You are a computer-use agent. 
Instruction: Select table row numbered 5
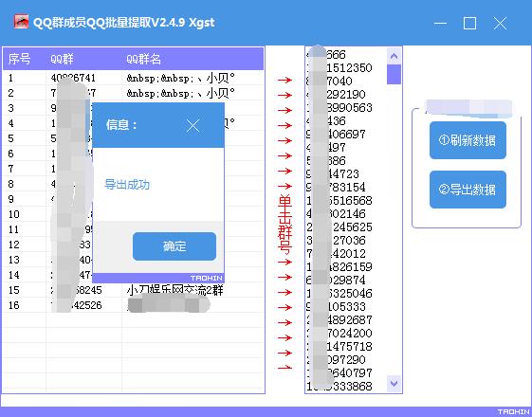pyautogui.click(x=134, y=138)
